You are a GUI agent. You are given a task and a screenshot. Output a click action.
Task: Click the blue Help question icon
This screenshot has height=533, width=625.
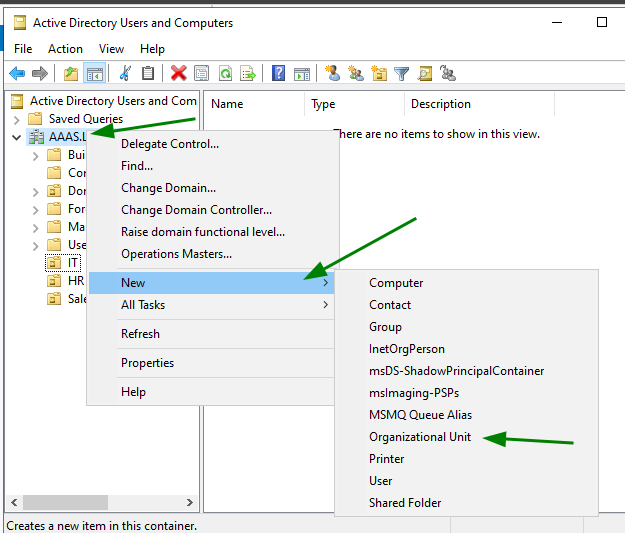pos(278,73)
